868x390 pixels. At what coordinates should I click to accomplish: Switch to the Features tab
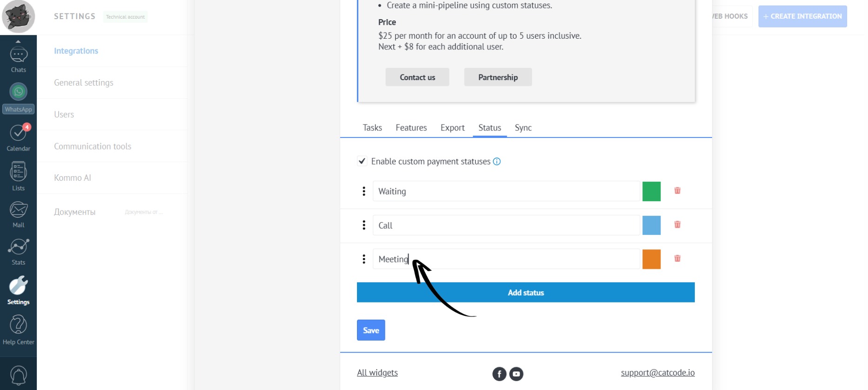coord(411,128)
